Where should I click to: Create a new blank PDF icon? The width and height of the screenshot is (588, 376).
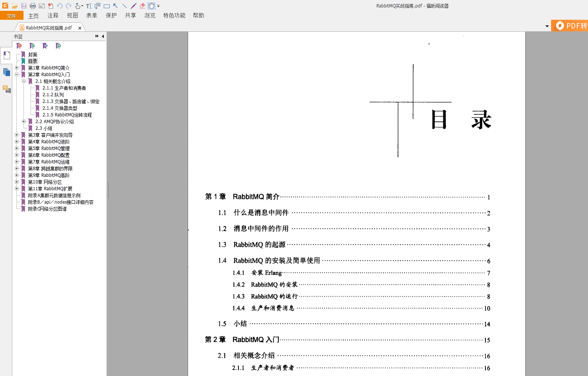click(50, 6)
